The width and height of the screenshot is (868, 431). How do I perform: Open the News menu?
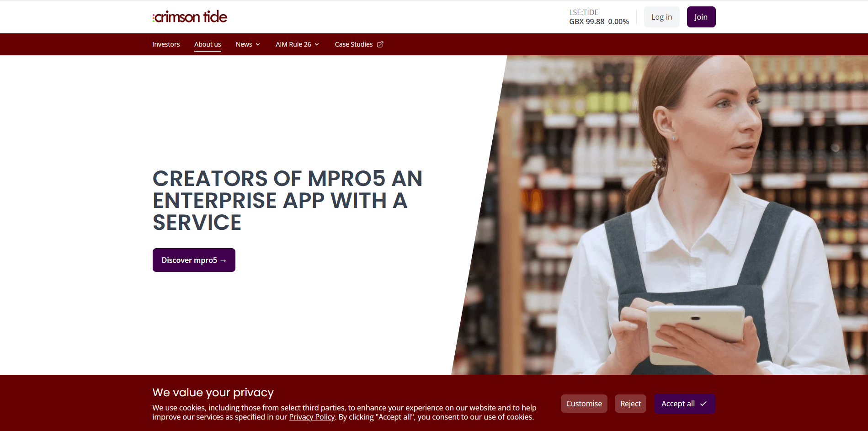pos(248,44)
